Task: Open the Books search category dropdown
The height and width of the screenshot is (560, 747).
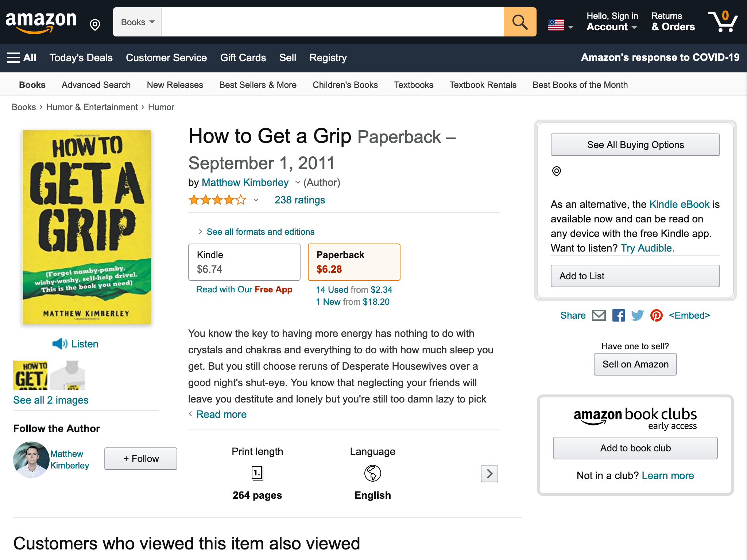Action: [x=138, y=22]
